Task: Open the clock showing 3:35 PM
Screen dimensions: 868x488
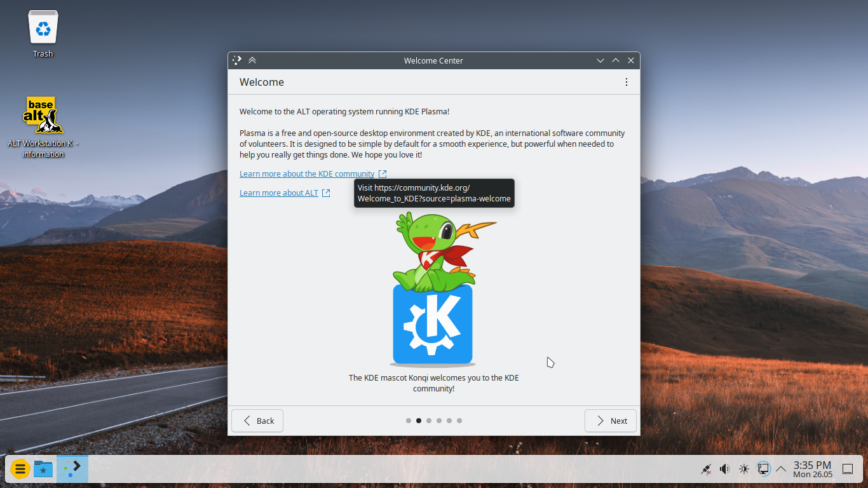Action: click(x=813, y=469)
